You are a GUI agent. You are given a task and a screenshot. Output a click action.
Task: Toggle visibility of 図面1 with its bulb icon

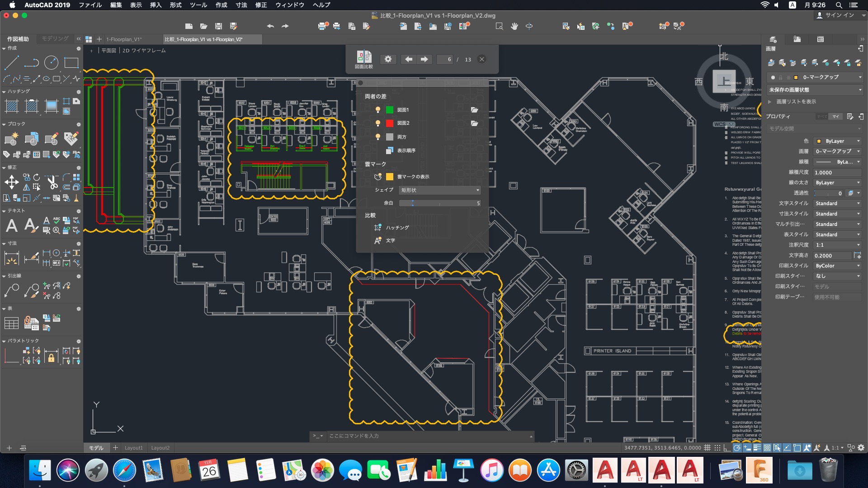coord(378,109)
